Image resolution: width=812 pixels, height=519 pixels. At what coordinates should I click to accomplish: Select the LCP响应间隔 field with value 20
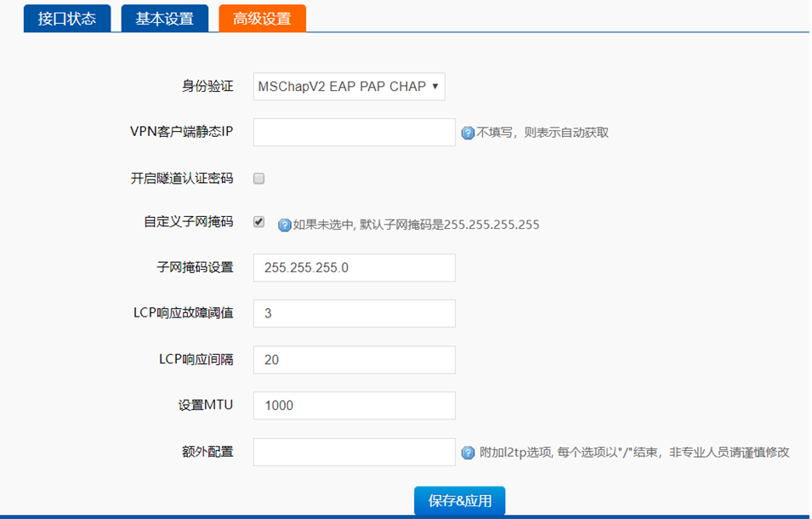[355, 359]
